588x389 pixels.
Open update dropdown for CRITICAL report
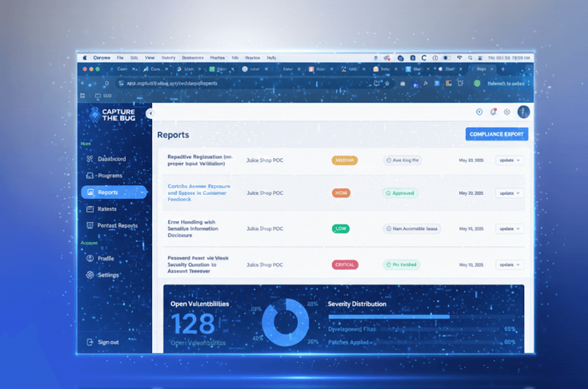[x=509, y=265]
